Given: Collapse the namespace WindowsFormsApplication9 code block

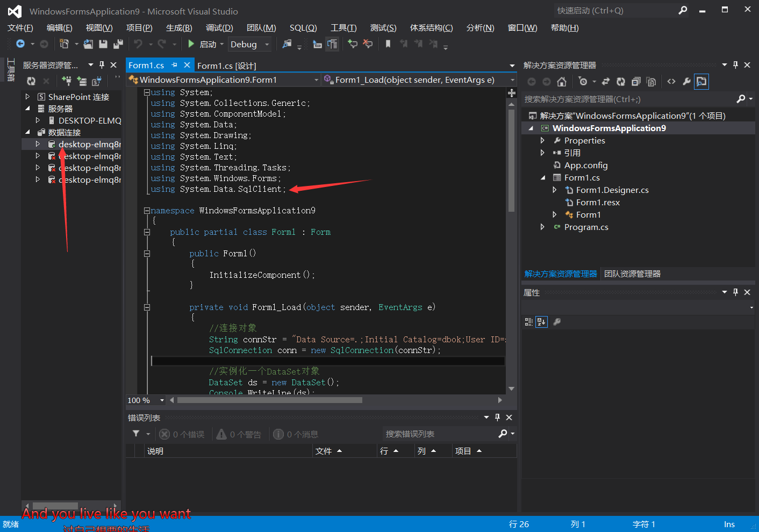Looking at the screenshot, I should [147, 211].
